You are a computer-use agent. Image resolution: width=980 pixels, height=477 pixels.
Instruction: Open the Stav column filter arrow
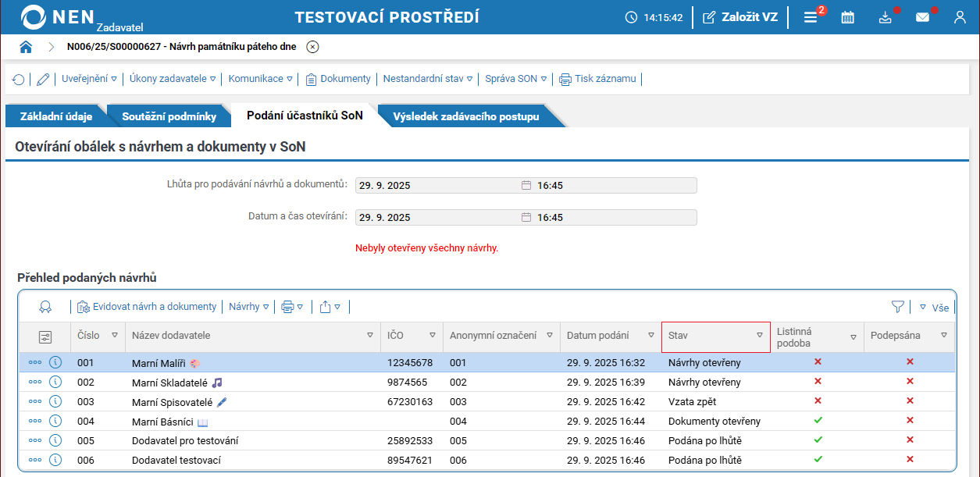pyautogui.click(x=759, y=336)
